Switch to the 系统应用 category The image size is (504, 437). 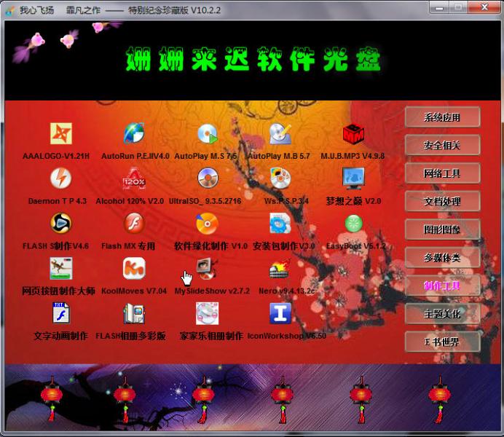click(x=443, y=117)
